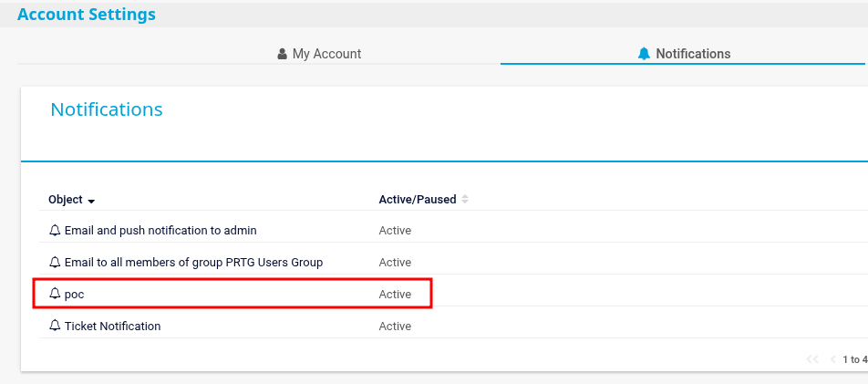Click the bell icon in Notifications tab
The width and height of the screenshot is (868, 384).
click(x=645, y=54)
